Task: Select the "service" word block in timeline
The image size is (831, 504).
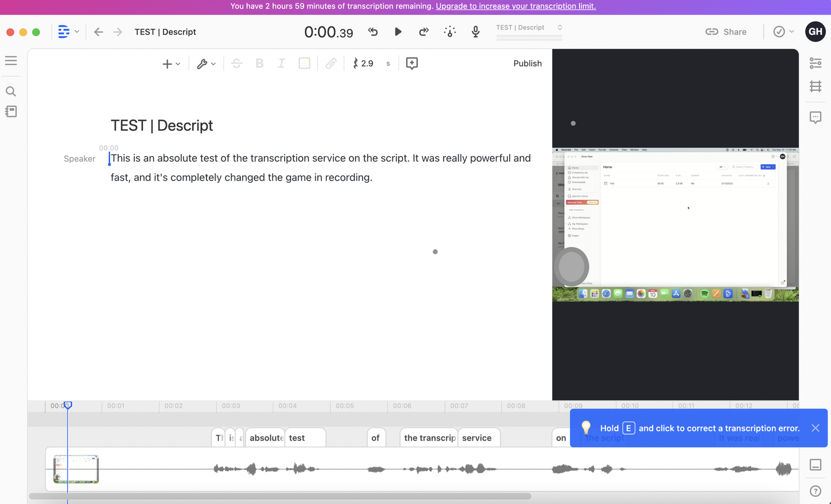Action: pyautogui.click(x=479, y=438)
